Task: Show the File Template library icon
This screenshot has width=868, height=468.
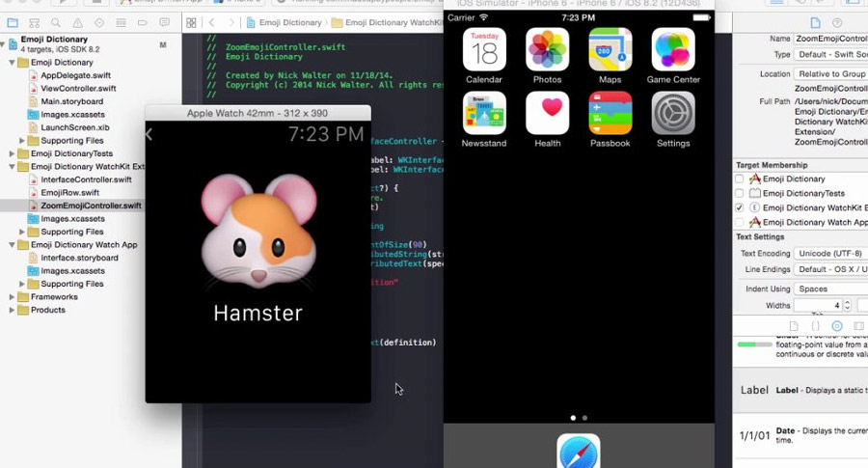Action: tap(794, 325)
